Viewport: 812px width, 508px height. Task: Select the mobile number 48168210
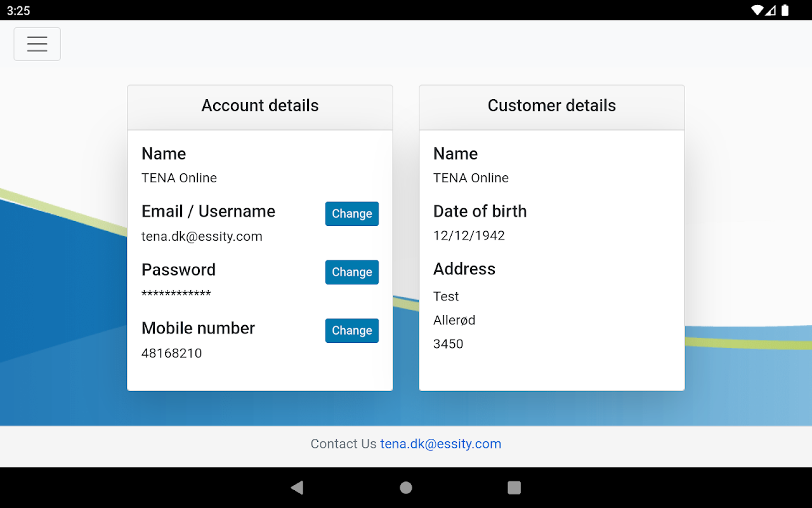(172, 353)
